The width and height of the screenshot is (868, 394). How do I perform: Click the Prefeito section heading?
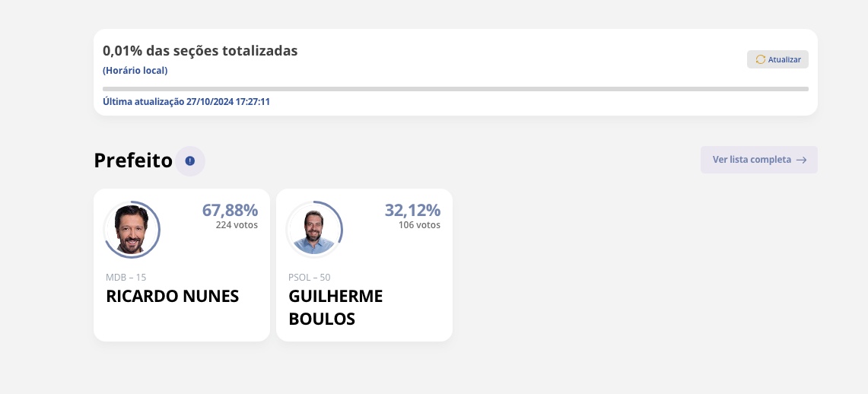click(x=133, y=161)
